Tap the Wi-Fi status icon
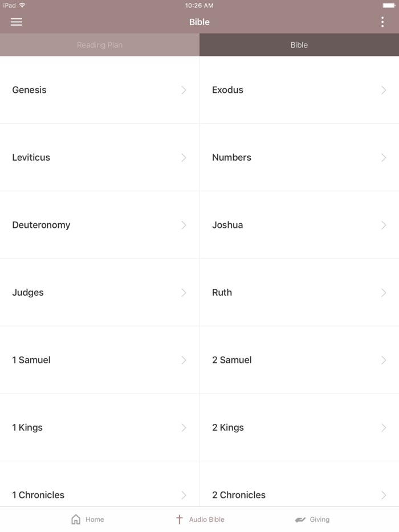 (x=22, y=6)
